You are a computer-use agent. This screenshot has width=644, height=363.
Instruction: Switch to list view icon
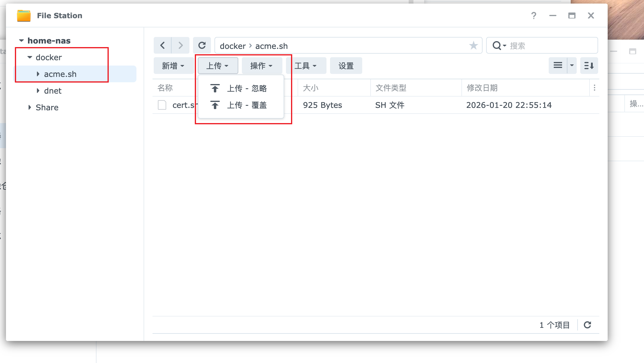click(558, 66)
